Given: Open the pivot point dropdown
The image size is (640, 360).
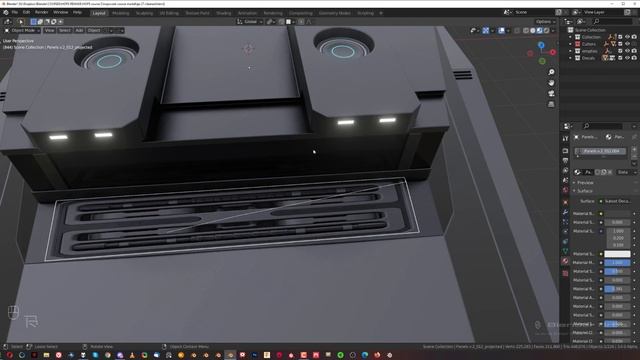Looking at the screenshot, I should click(271, 22).
